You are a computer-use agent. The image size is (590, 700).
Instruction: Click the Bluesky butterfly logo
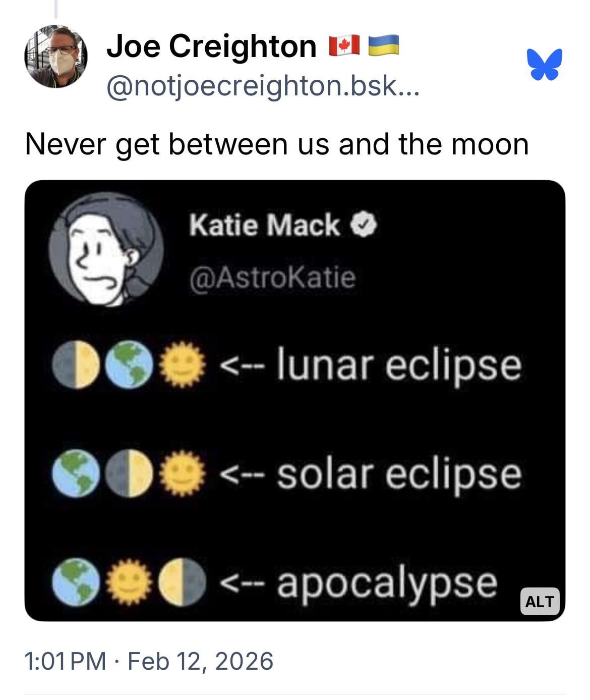pos(545,64)
